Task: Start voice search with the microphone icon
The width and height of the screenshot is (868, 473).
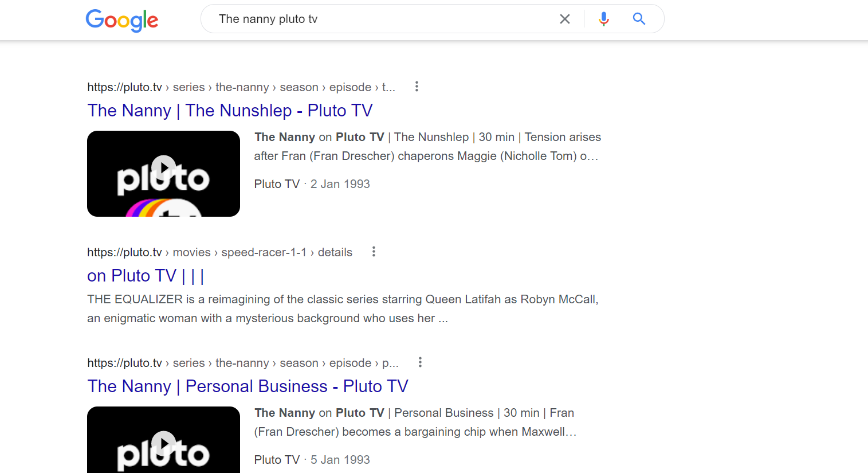Action: 603,19
